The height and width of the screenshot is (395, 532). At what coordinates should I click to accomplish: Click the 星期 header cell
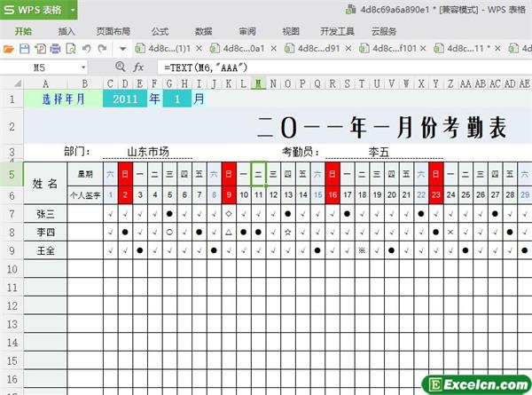(x=85, y=174)
